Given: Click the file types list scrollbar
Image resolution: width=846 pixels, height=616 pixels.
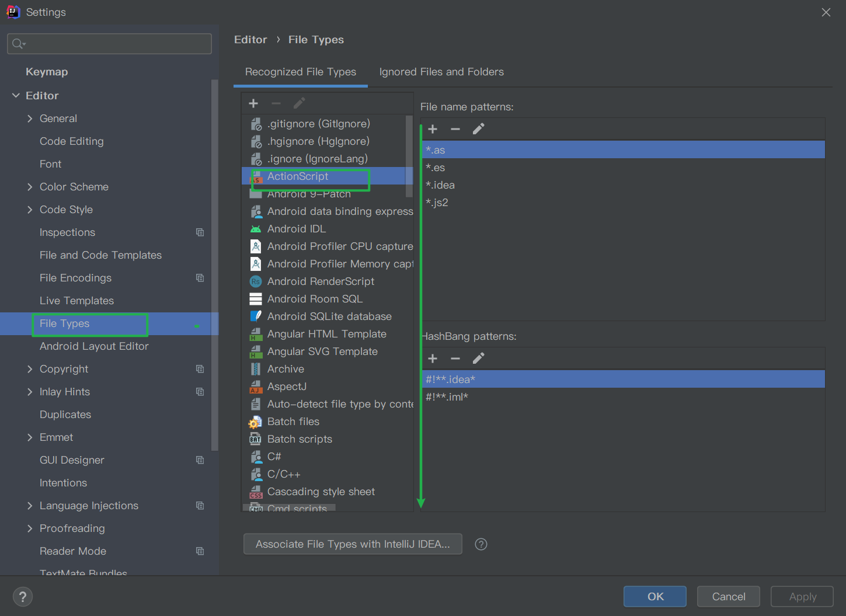Looking at the screenshot, I should coord(409,156).
